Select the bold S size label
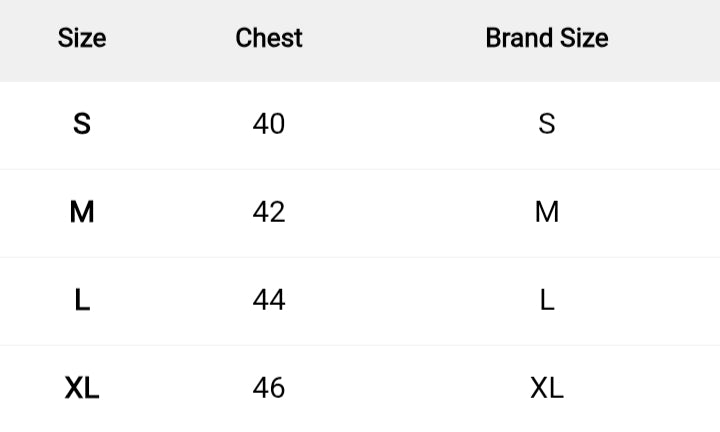Screen dimensions: 720x432 click(x=82, y=124)
